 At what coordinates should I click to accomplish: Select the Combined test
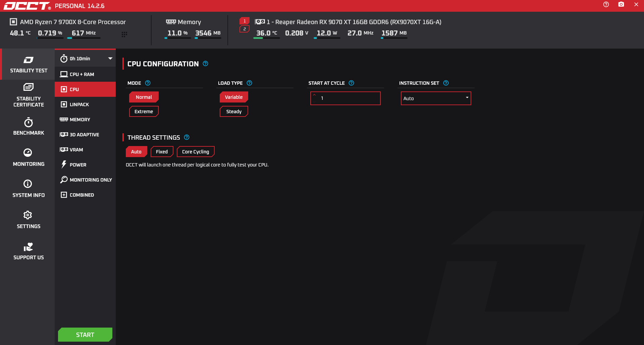click(85, 195)
